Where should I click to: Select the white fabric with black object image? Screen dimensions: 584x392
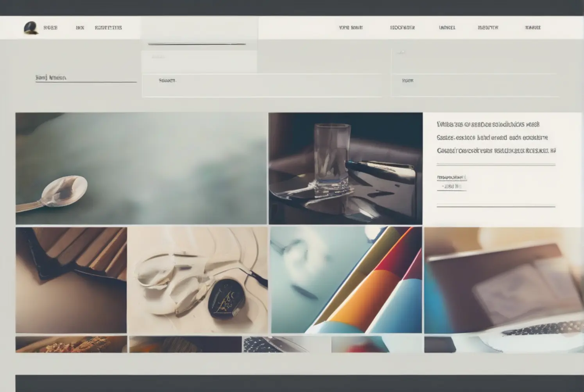click(198, 280)
